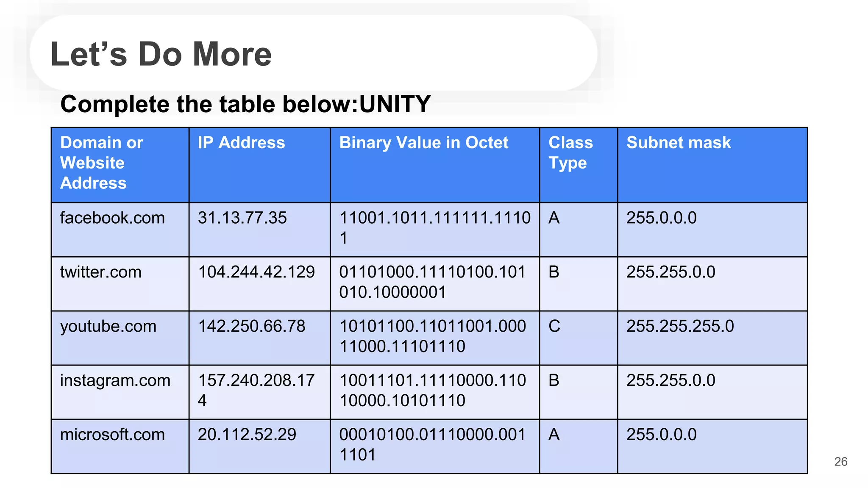
Task: Select the 20.112.52.29 IP cell
Action: [x=247, y=435]
